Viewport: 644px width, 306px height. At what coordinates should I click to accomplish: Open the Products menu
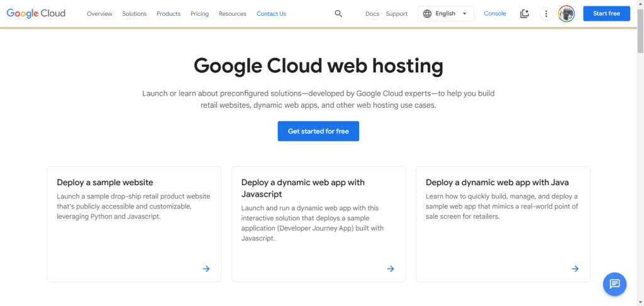click(x=169, y=14)
